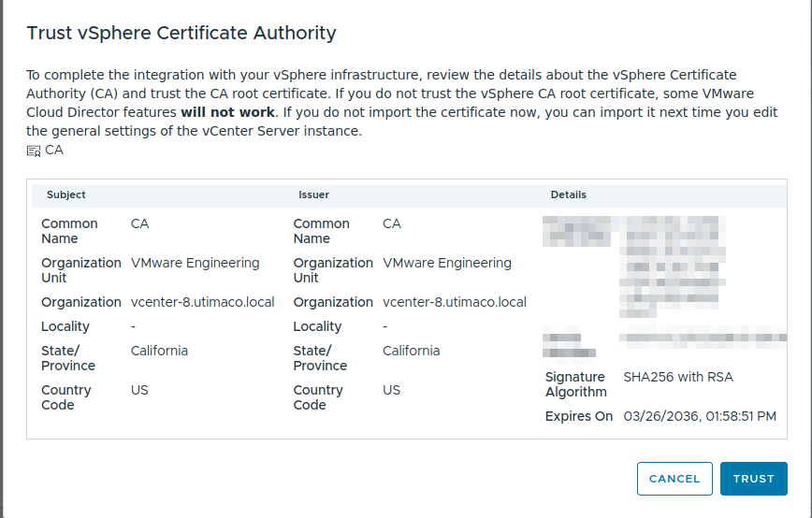Click the CA label beside the certificate icon
812x518 pixels.
(54, 150)
